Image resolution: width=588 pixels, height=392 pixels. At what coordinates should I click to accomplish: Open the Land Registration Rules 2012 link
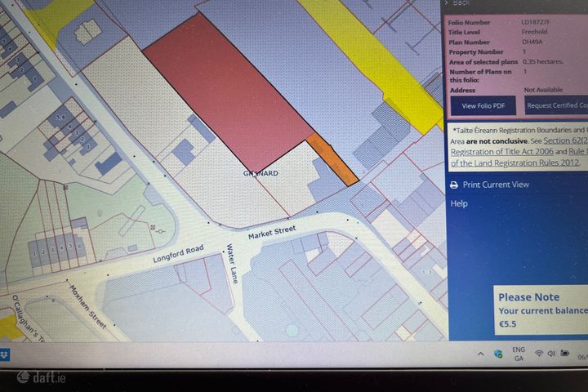pyautogui.click(x=514, y=163)
